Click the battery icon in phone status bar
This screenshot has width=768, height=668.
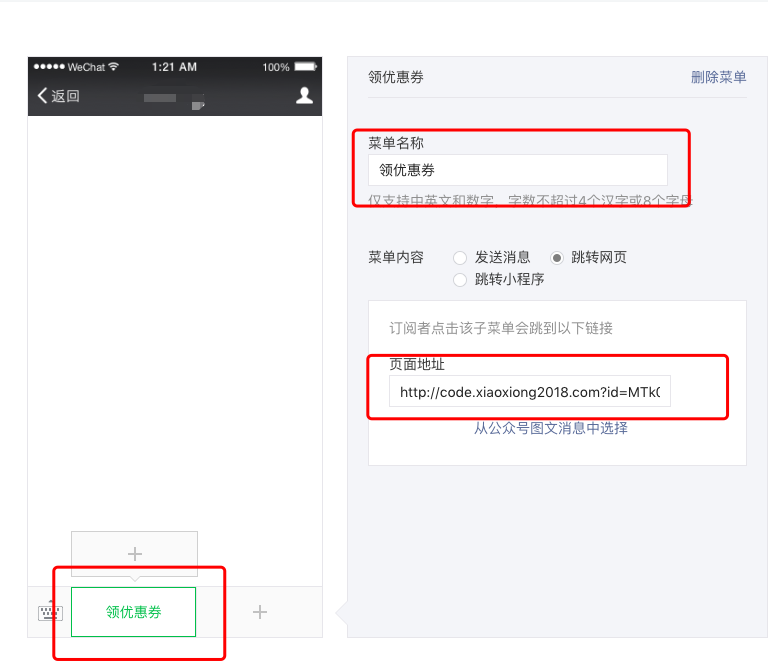[303, 67]
